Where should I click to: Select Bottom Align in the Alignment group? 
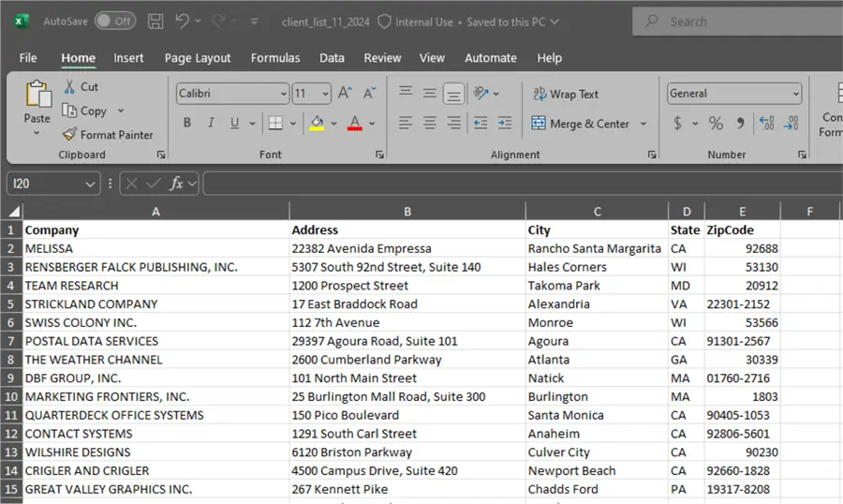(453, 94)
